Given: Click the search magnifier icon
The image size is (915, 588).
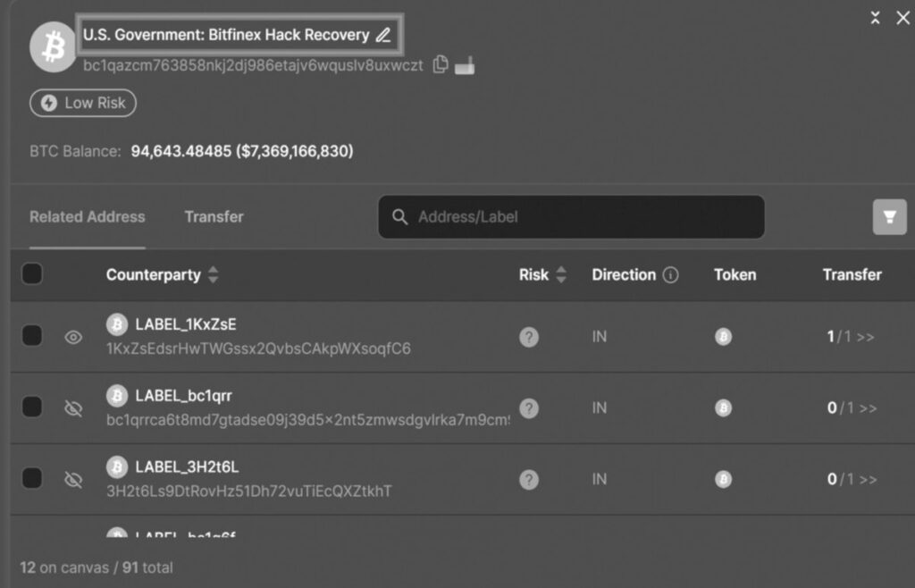Looking at the screenshot, I should [x=399, y=217].
